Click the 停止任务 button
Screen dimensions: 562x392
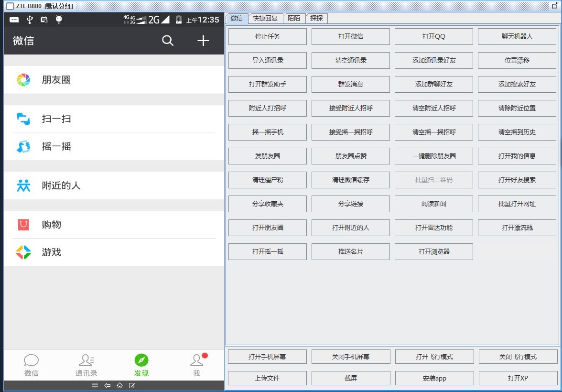[x=268, y=37]
